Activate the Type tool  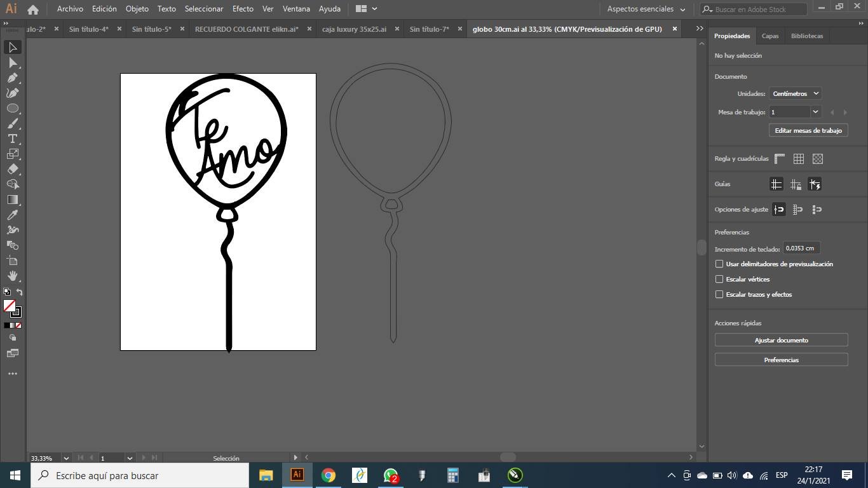tap(12, 139)
